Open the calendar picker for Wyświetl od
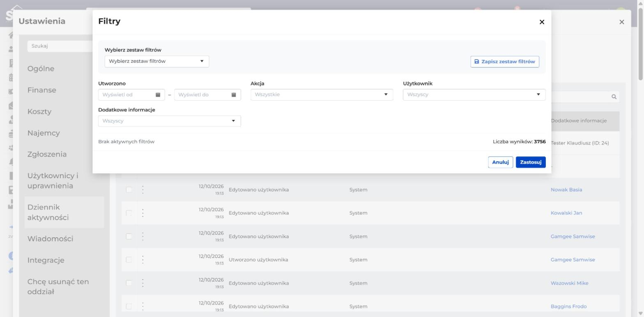644x317 pixels. pyautogui.click(x=158, y=95)
